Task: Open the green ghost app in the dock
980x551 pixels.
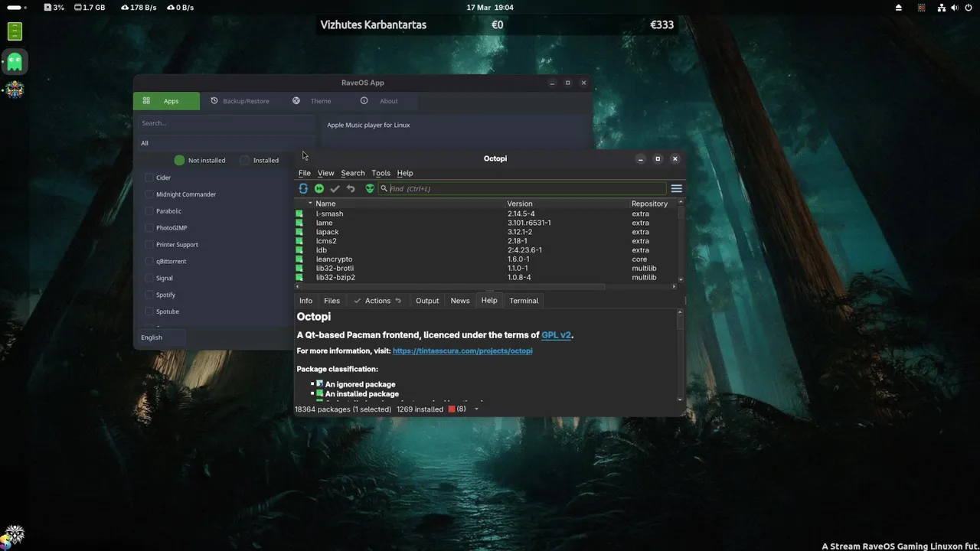Action: tap(15, 61)
